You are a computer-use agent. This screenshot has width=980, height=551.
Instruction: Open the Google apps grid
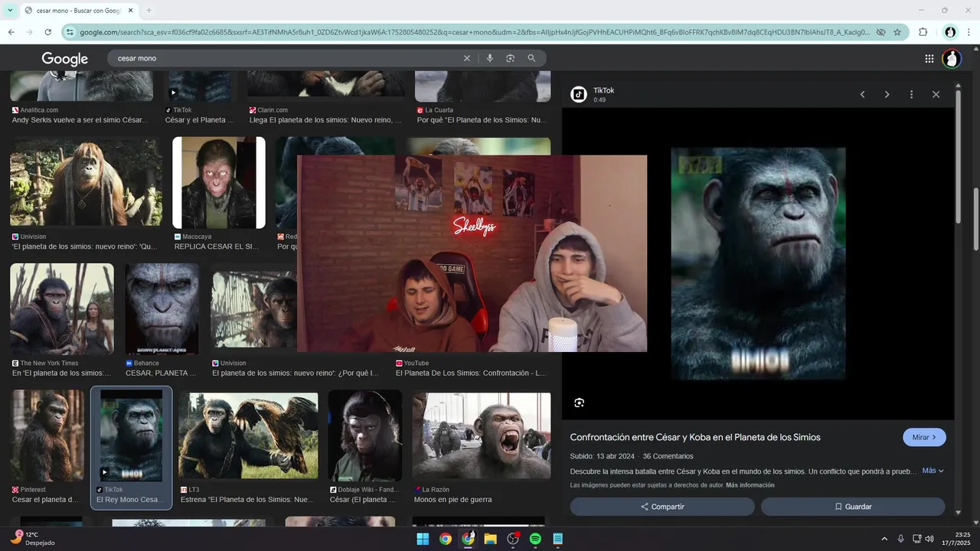click(929, 58)
